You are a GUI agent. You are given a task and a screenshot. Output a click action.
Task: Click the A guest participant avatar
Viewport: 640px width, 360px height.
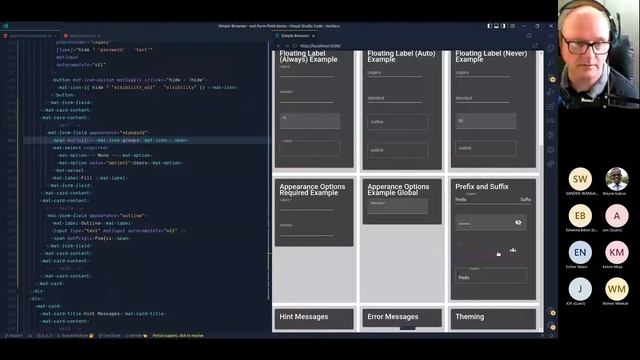[617, 216]
